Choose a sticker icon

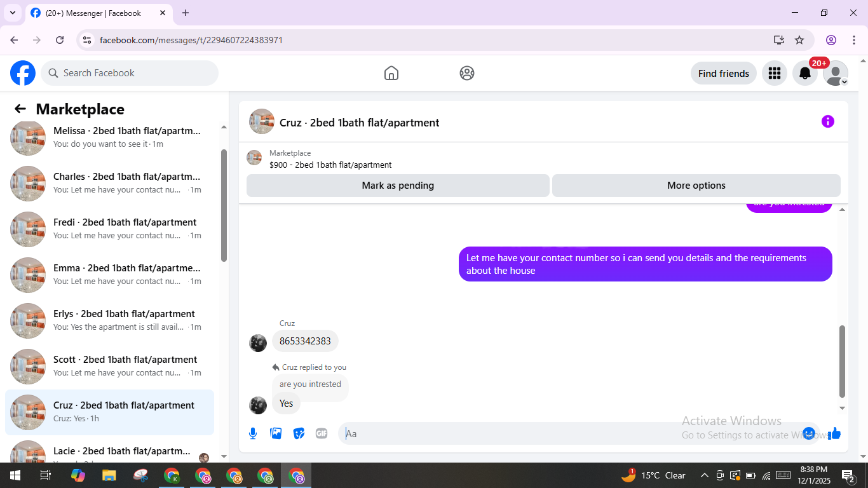(x=299, y=433)
